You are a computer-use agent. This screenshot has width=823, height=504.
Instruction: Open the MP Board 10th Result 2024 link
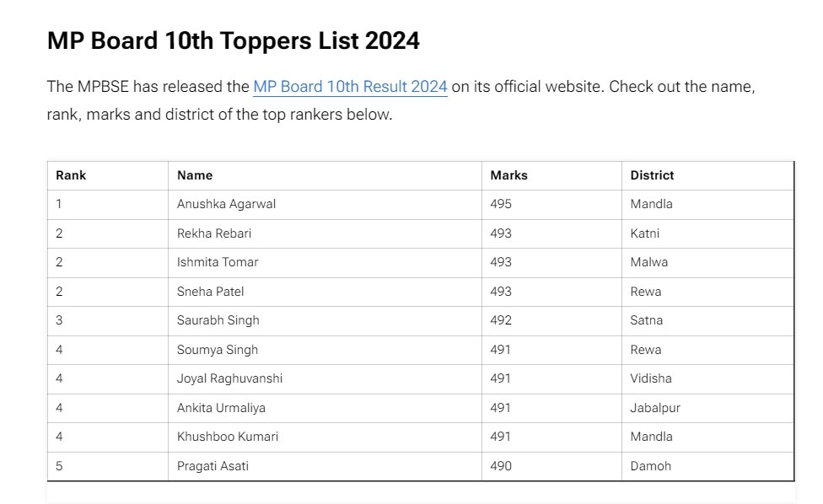point(350,87)
